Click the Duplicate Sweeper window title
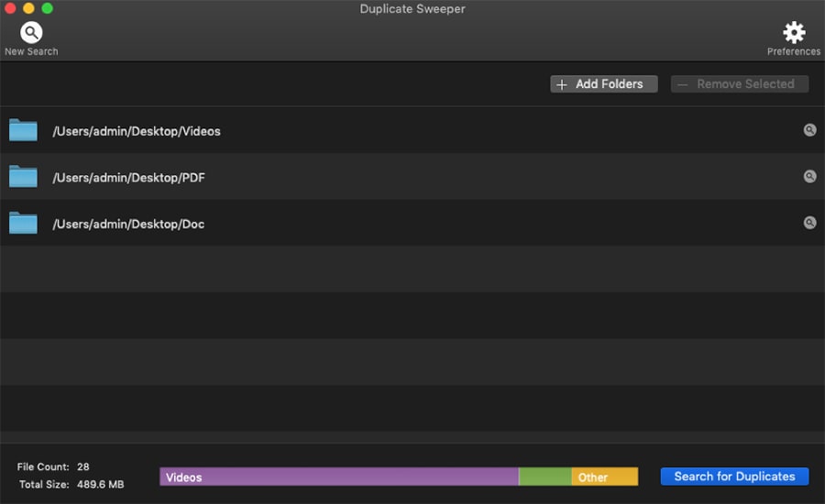Viewport: 825px width, 504px height. pyautogui.click(x=412, y=9)
